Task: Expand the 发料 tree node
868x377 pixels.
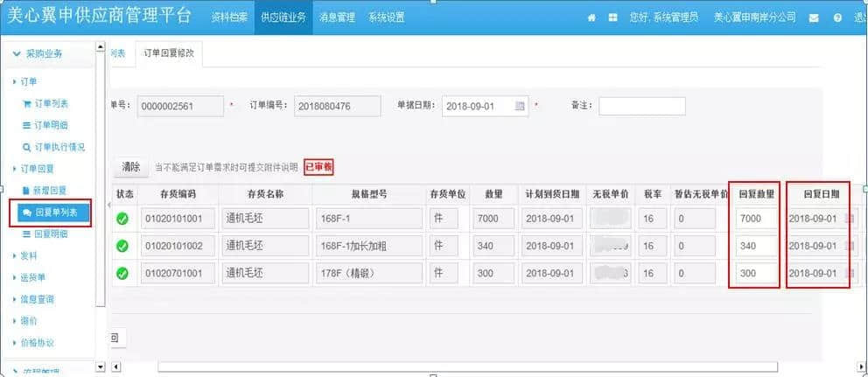Action: 15,255
